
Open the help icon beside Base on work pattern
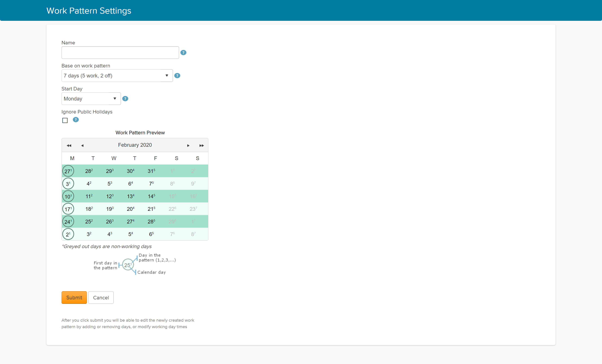[177, 76]
